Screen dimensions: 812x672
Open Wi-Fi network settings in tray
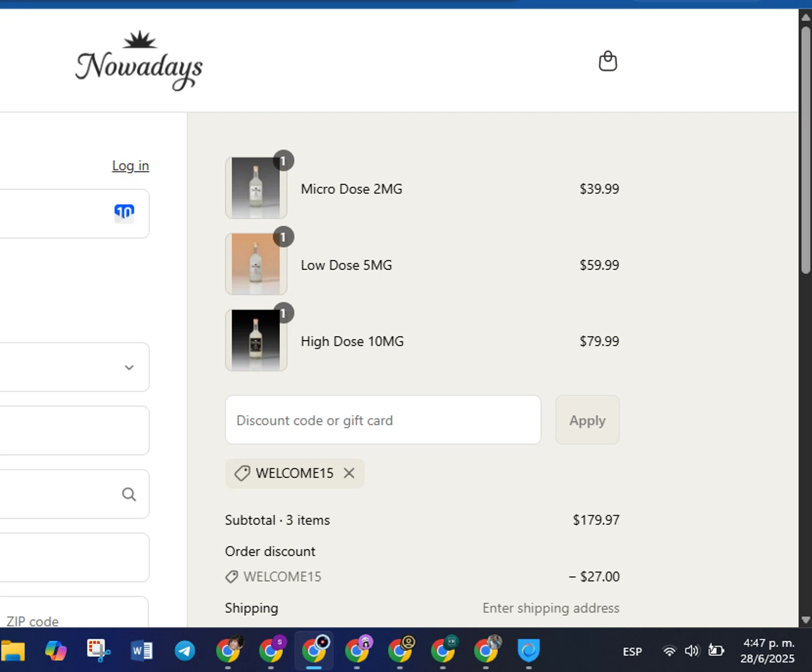click(669, 651)
